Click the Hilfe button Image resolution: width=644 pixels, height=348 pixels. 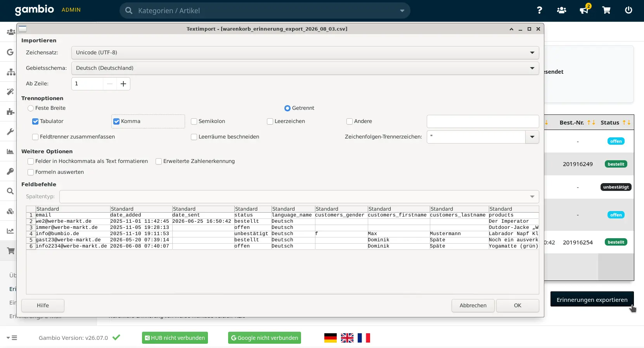pos(43,306)
